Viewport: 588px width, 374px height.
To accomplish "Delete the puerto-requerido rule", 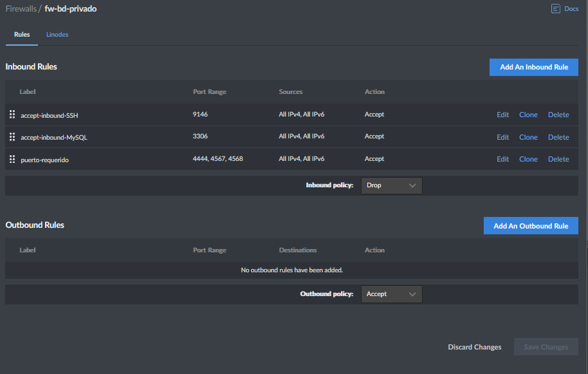I will (558, 159).
